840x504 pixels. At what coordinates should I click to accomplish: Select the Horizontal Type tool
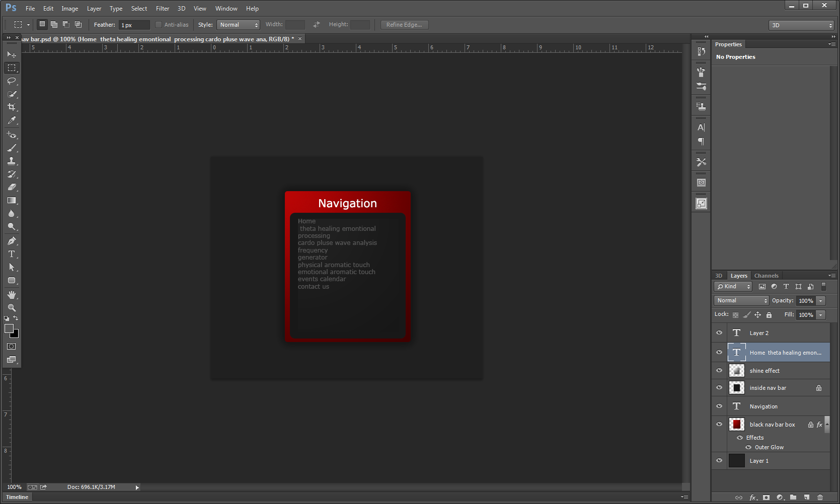click(x=12, y=254)
